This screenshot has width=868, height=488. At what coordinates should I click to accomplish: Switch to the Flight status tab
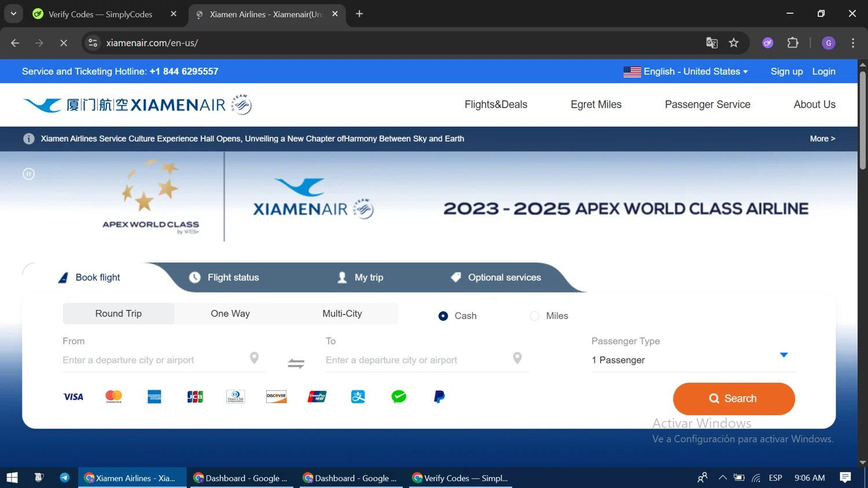pos(225,278)
